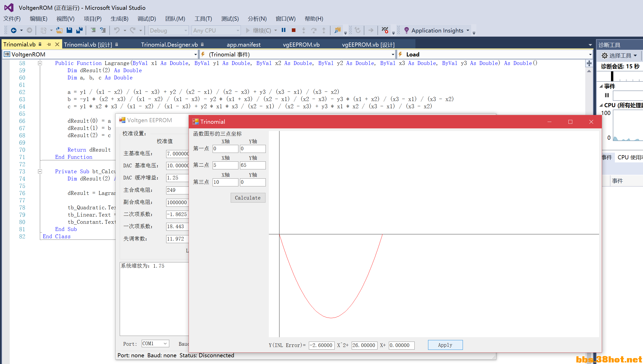The width and height of the screenshot is (643, 364).
Task: Collapse the Lagrange function code region
Action: 40,63
